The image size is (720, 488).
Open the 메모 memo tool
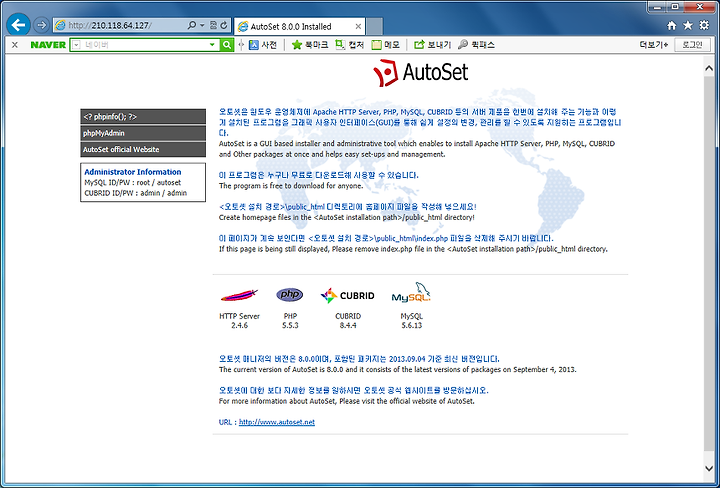tap(386, 45)
